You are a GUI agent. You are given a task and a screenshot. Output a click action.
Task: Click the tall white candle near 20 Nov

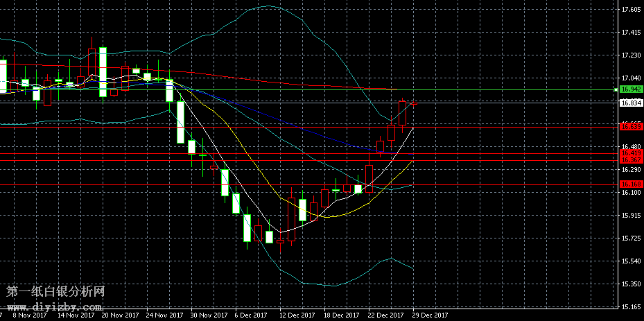103,71
